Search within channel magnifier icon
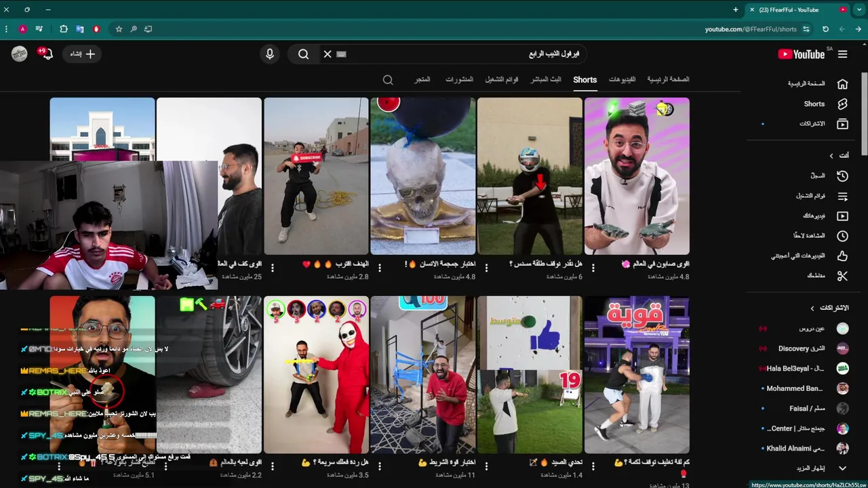 pos(388,80)
